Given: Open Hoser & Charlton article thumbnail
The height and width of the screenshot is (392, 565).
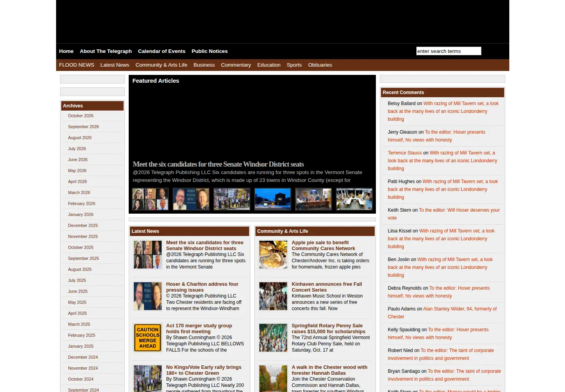Looking at the screenshot, I should [148, 296].
